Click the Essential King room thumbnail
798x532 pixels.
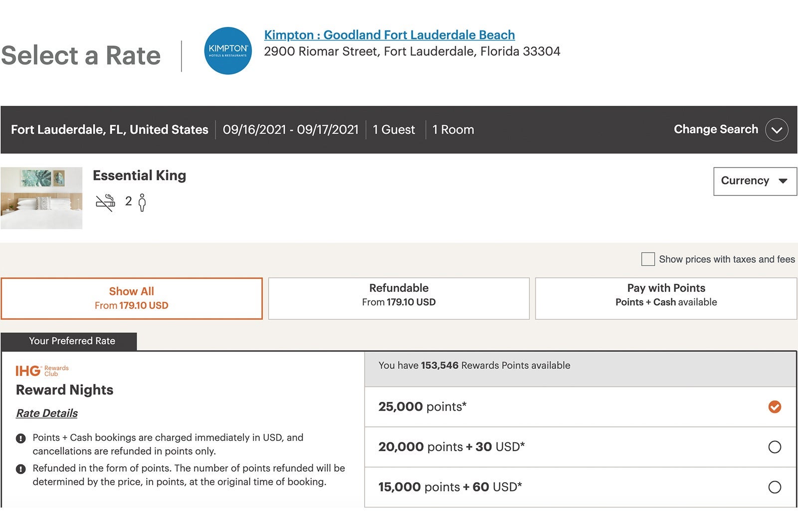point(41,198)
